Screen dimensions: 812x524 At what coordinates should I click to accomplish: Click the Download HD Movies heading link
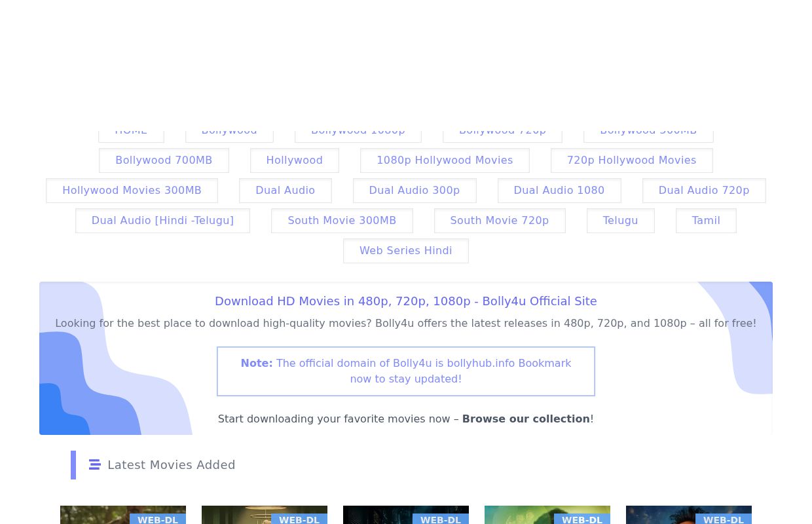tap(406, 301)
